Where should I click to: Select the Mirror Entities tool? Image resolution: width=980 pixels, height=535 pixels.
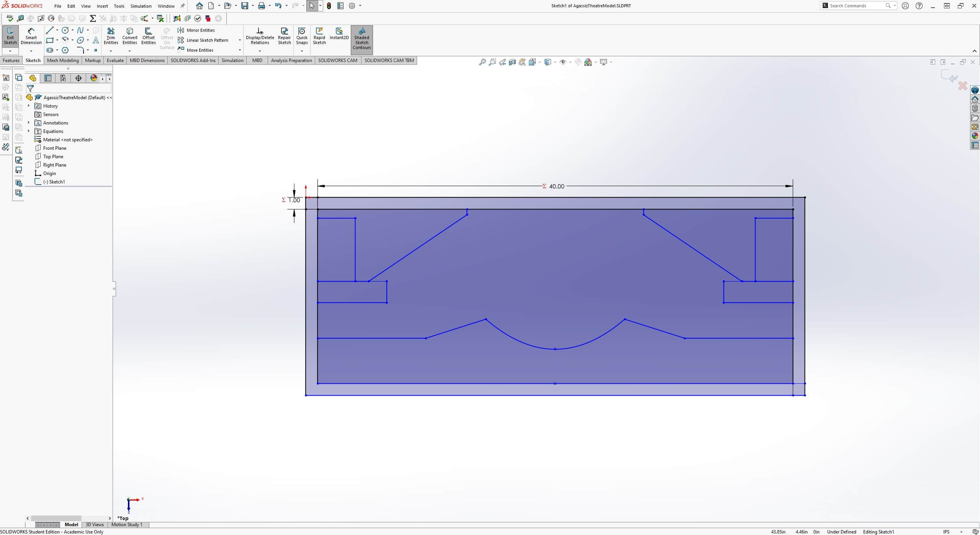click(201, 30)
